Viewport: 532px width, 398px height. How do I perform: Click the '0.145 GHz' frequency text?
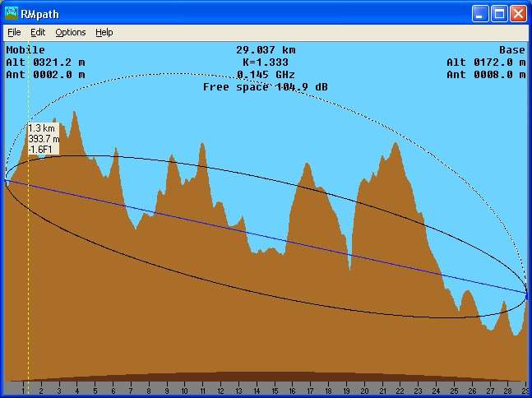pos(266,75)
